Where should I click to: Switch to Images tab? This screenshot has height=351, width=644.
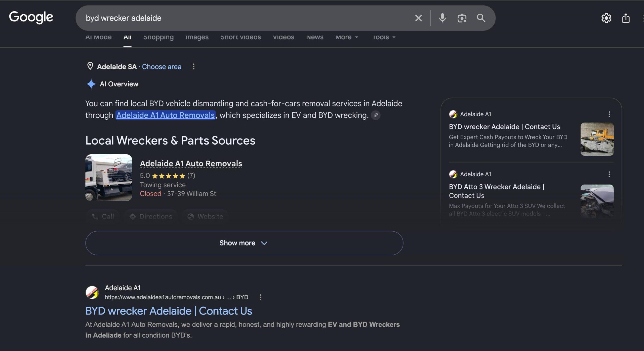coord(197,37)
